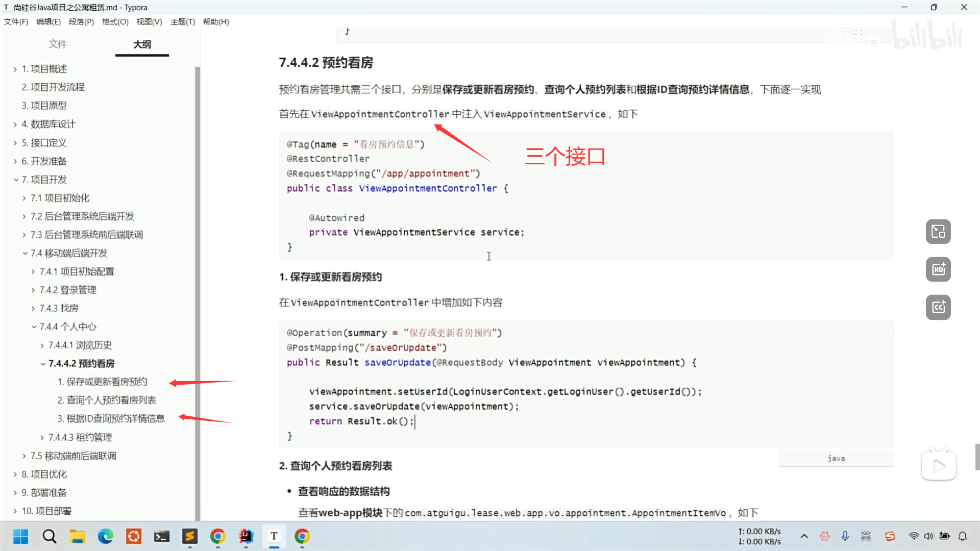
Task: Click the Windows Start button
Action: point(21,536)
